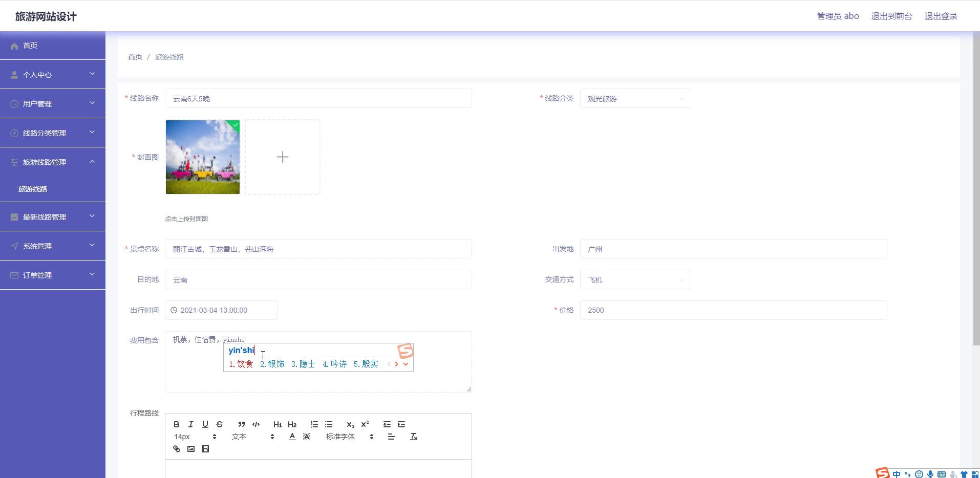Screen dimensions: 980x478
Task: Open the text alignment options
Action: pyautogui.click(x=392, y=437)
